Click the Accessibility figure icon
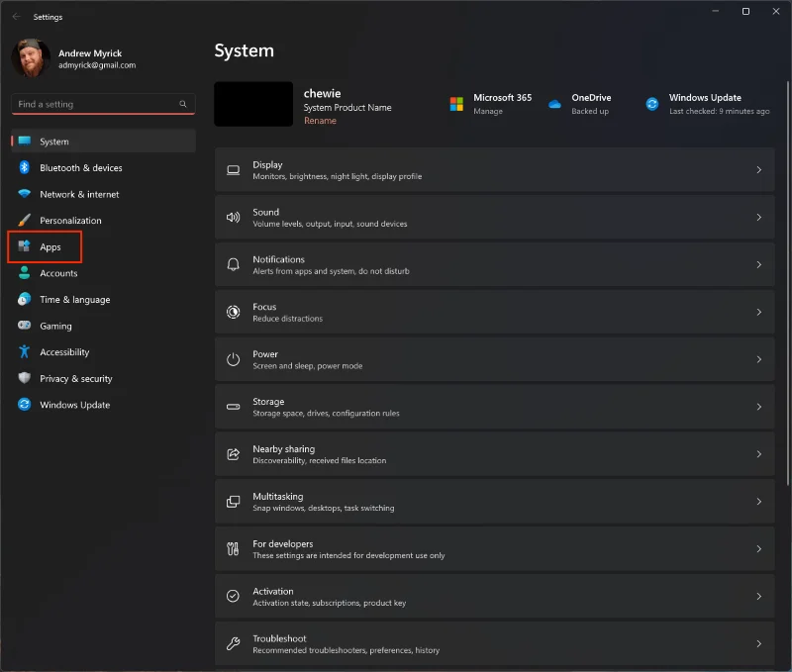Screen dimensions: 792x672 pyautogui.click(x=24, y=351)
